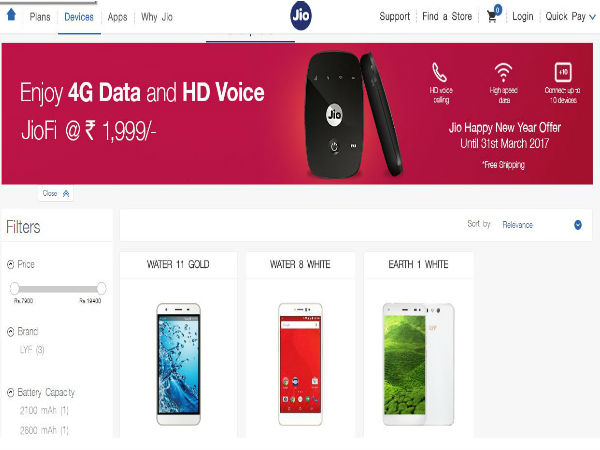Viewport: 600px width, 450px height.
Task: Collapse the Brand filter section
Action: pos(11,332)
